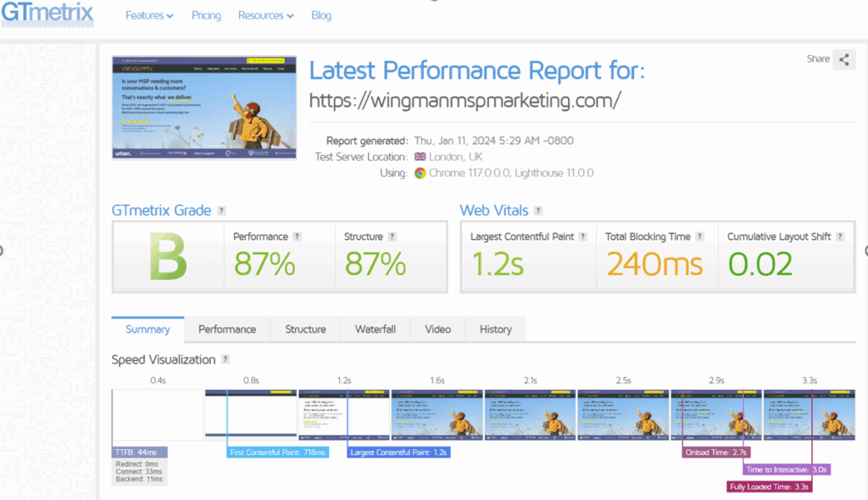The width and height of the screenshot is (868, 500).
Task: Click help icon beside Total Blocking Time
Action: [700, 237]
